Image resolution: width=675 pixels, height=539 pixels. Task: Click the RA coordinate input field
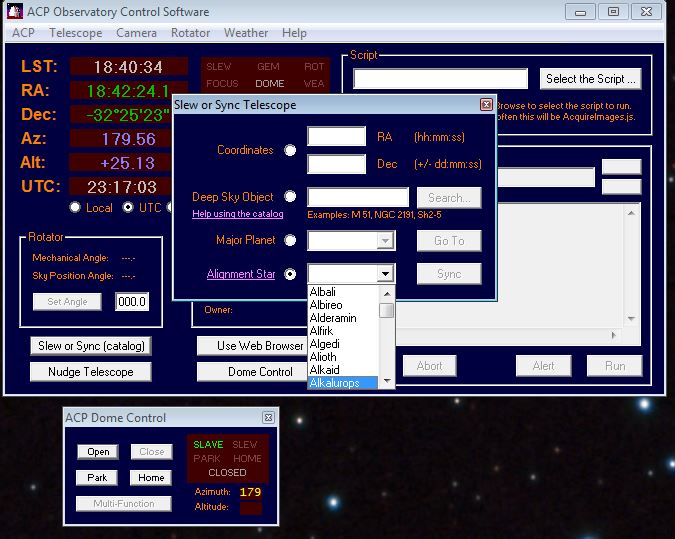(336, 137)
